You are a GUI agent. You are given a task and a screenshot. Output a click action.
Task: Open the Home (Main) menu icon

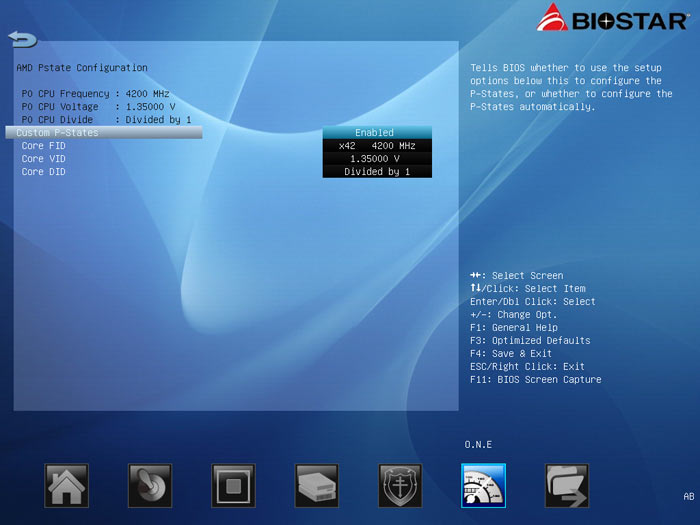[67, 485]
